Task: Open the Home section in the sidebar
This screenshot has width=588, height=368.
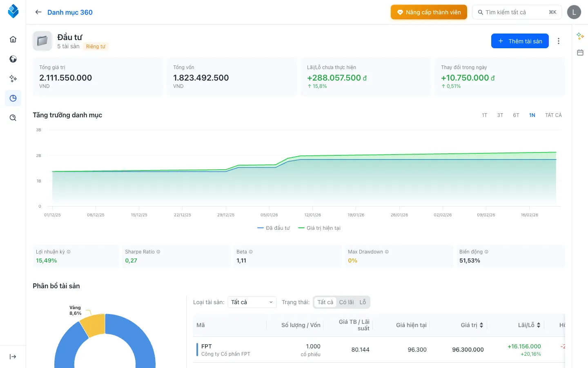Action: 13,39
